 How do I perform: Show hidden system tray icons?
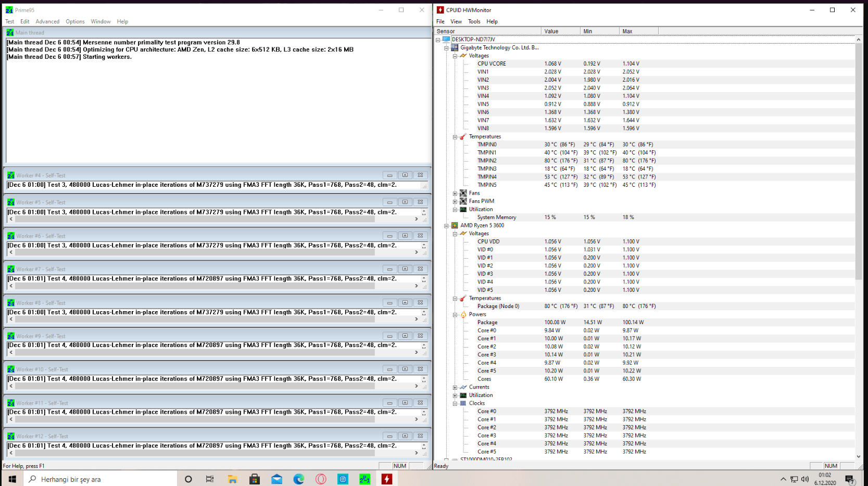(x=783, y=479)
